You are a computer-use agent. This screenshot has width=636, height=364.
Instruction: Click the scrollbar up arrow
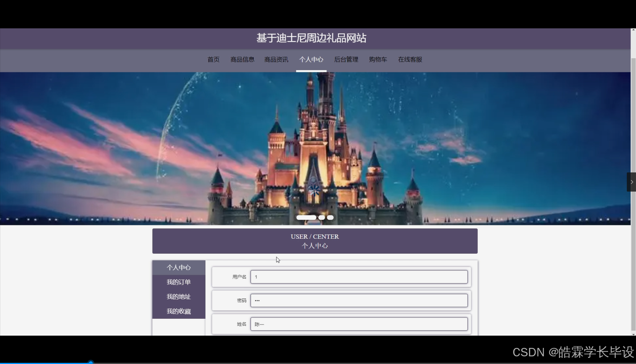coord(633,30)
